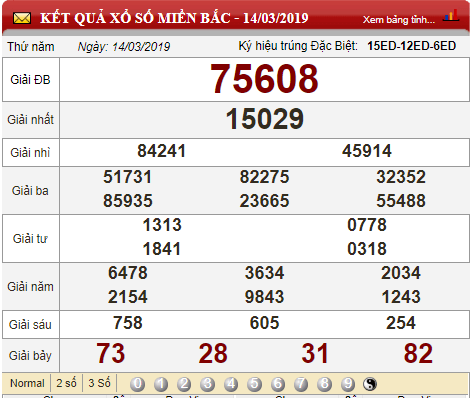Click special prize number 75608
Viewport: 475px width, 398px height.
pyautogui.click(x=264, y=79)
